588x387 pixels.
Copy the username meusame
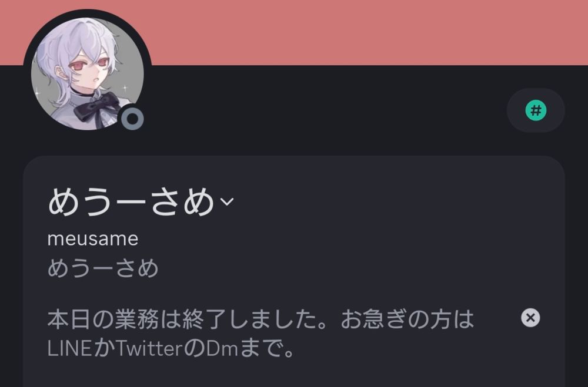coord(93,240)
